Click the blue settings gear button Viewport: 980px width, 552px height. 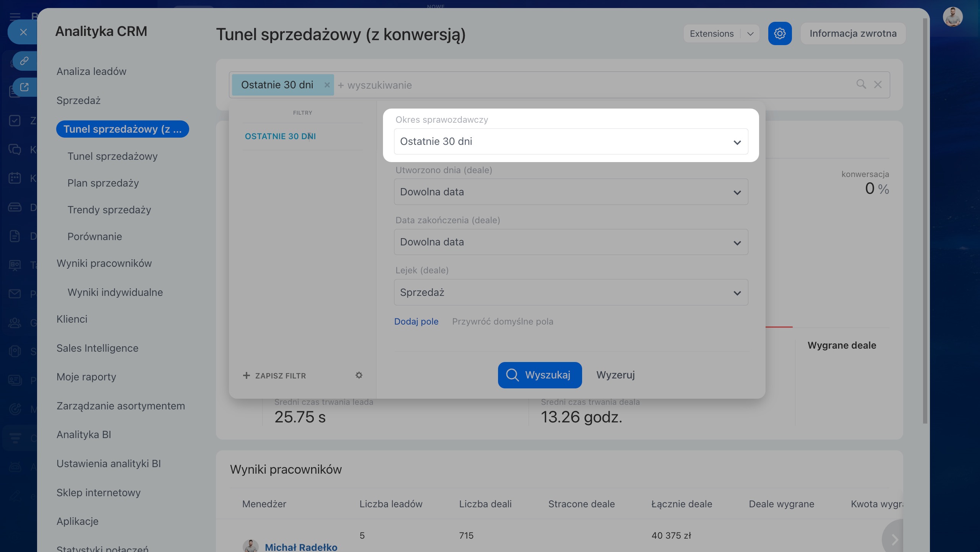(x=780, y=34)
